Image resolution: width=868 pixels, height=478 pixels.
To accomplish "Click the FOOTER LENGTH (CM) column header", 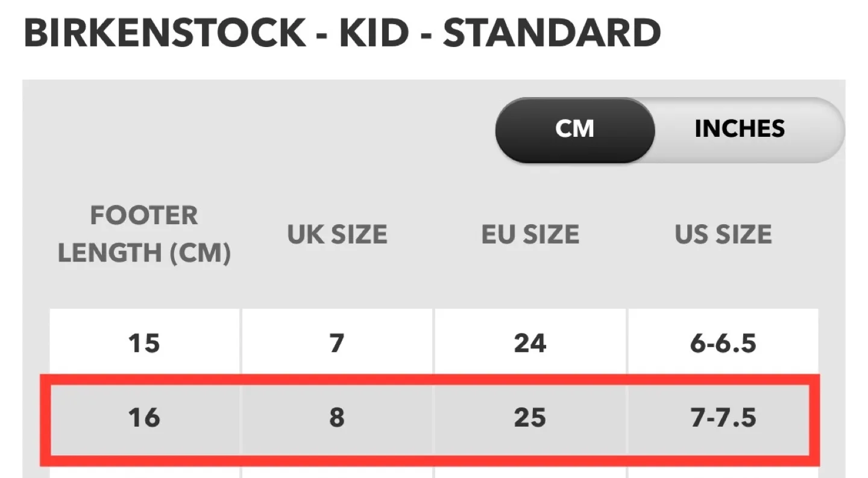I will tap(143, 234).
